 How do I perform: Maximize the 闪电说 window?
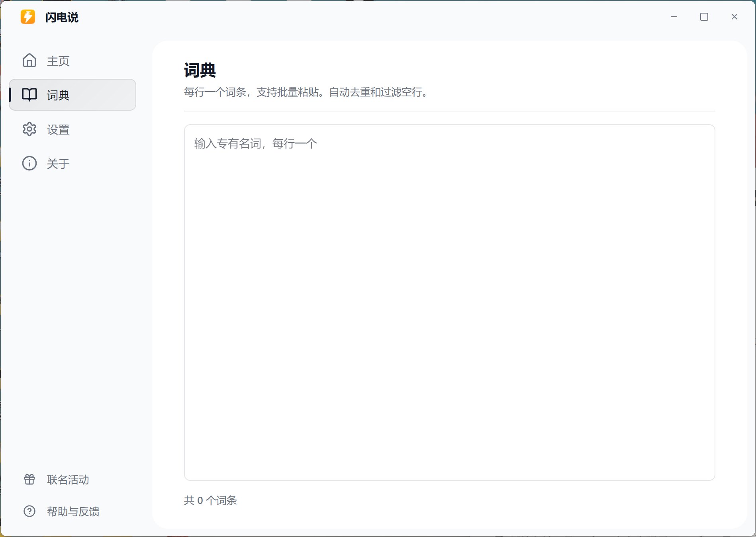point(704,17)
